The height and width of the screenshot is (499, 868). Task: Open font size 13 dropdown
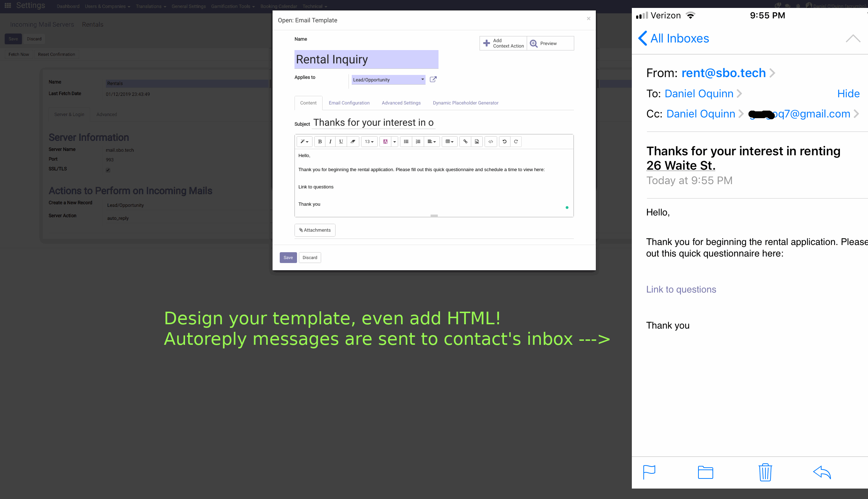point(369,142)
